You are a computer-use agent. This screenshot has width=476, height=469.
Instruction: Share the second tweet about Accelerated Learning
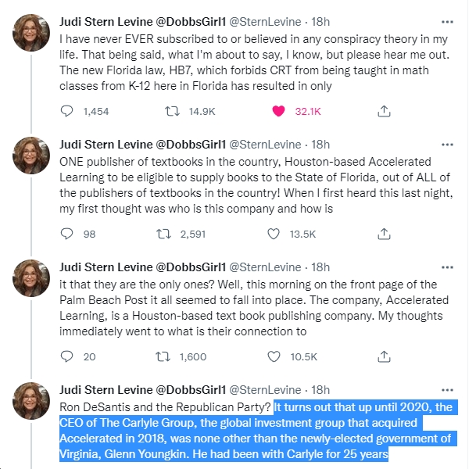[384, 234]
